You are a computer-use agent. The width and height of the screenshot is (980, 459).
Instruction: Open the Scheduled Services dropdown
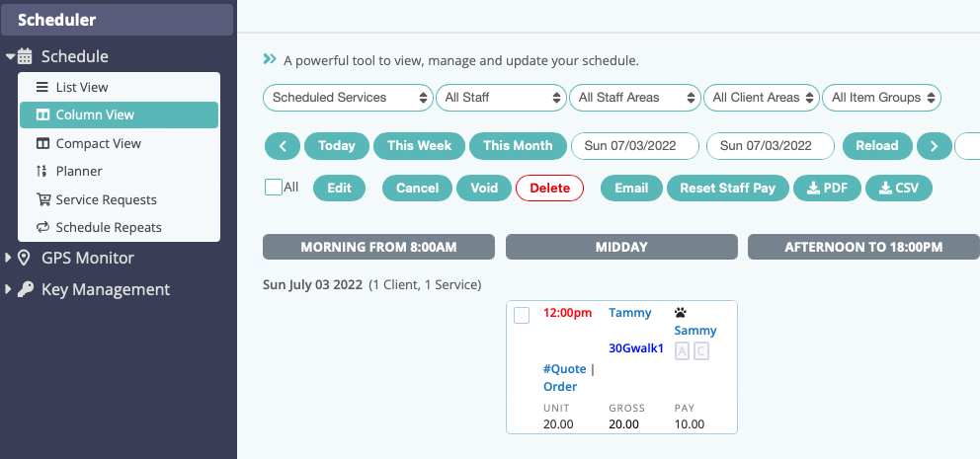click(348, 98)
